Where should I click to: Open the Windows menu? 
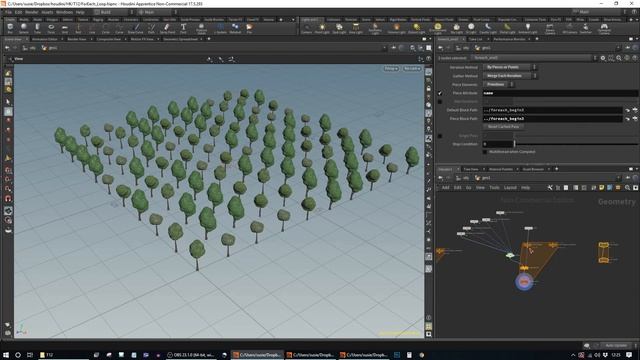click(x=64, y=12)
